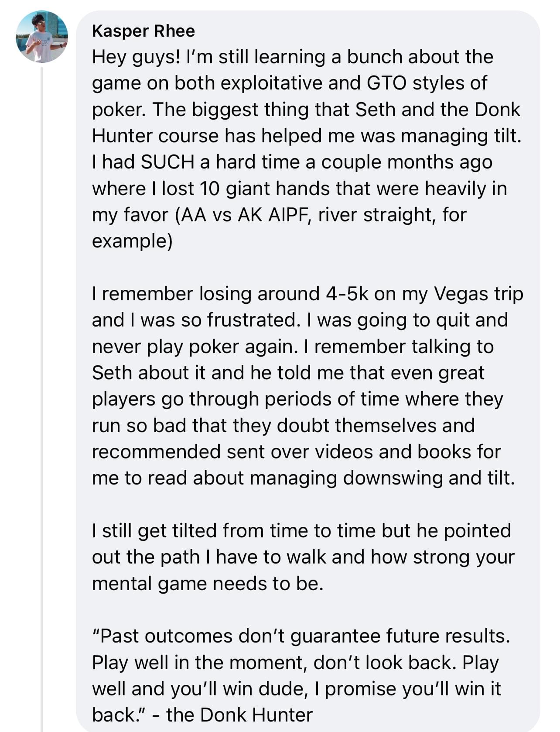Click the words "Vegas trip"

point(478,294)
